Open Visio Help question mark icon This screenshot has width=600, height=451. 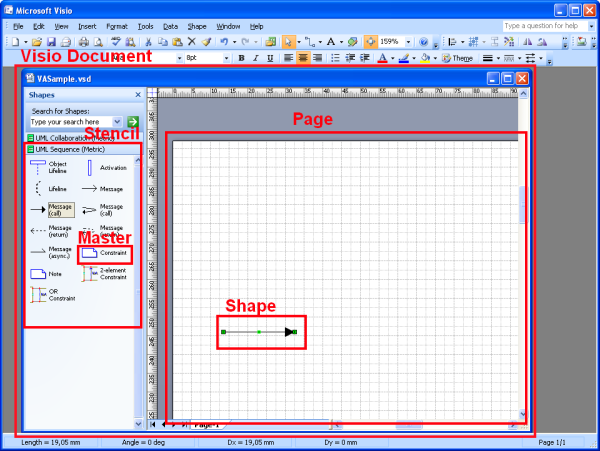[x=424, y=42]
